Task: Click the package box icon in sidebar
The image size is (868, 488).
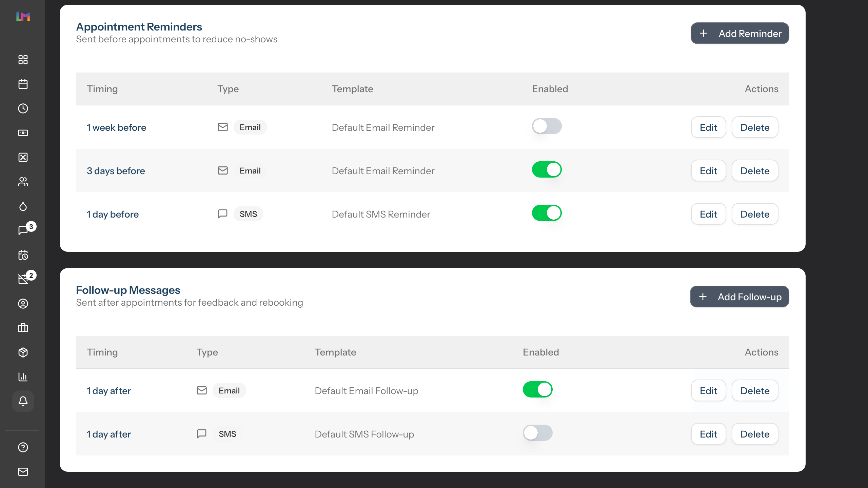Action: (23, 352)
